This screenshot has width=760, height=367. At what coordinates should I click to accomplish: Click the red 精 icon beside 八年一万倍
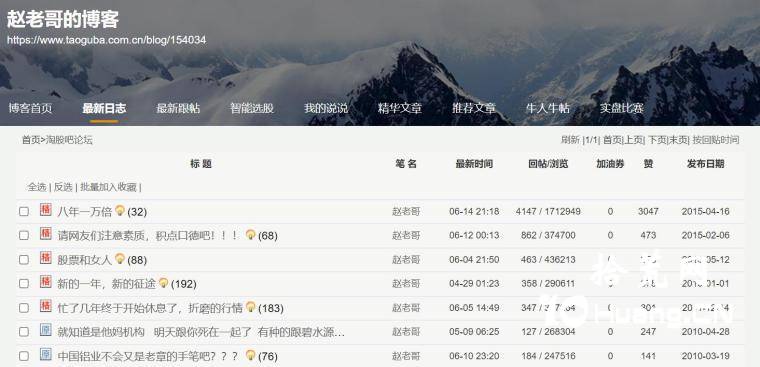pos(46,210)
